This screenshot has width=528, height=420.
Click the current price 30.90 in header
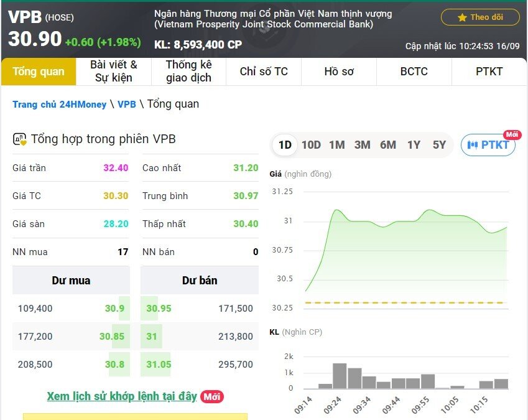(35, 39)
